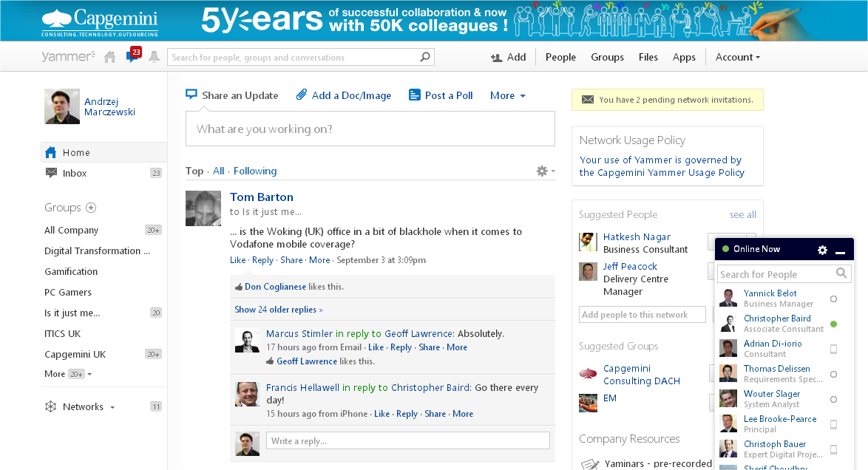The height and width of the screenshot is (470, 868).
Task: Click the Networks icon in the sidebar
Action: [51, 406]
